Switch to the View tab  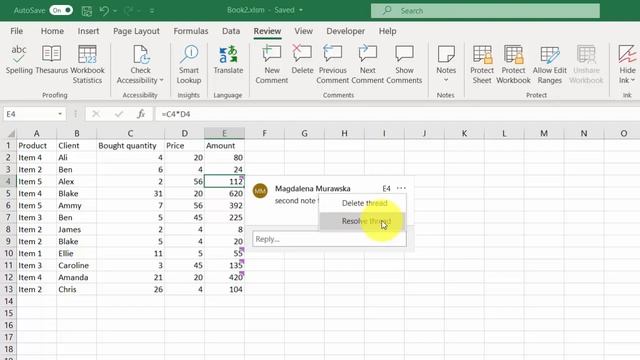click(x=303, y=31)
